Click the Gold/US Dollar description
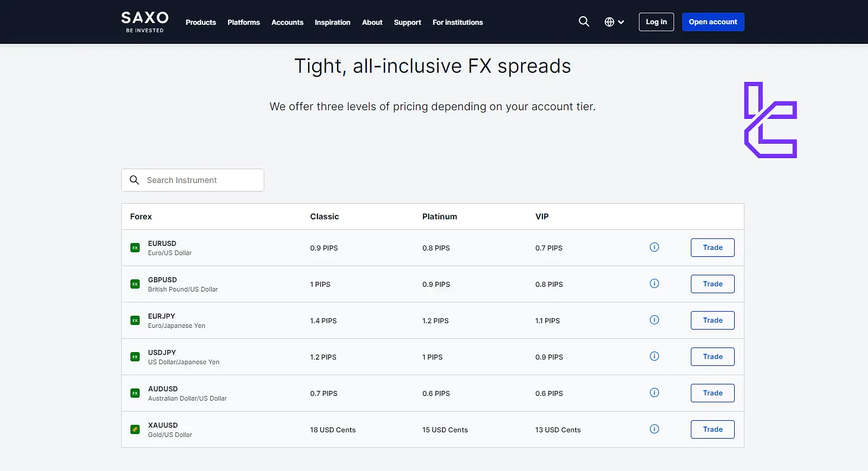This screenshot has width=868, height=471. click(x=170, y=435)
